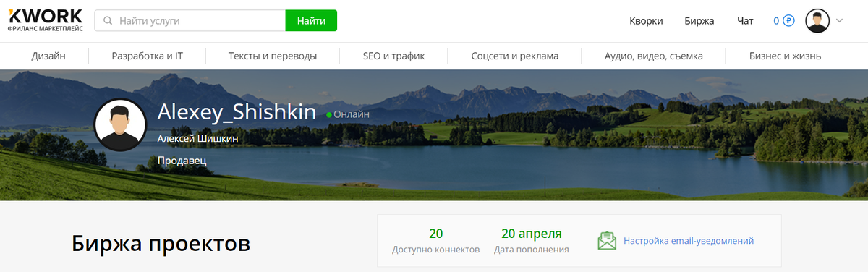Open the Биржа menu item
Image resolution: width=868 pixels, height=272 pixels.
coord(699,21)
